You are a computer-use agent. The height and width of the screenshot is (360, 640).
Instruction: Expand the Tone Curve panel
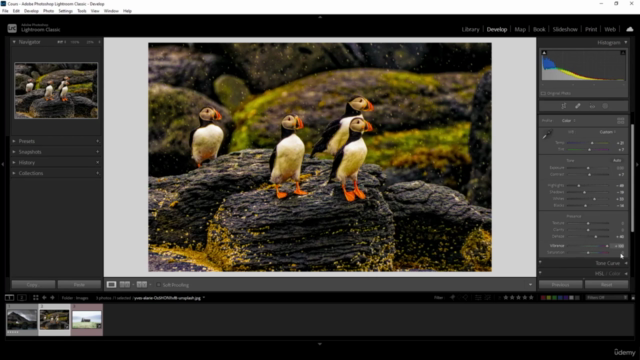pyautogui.click(x=626, y=263)
